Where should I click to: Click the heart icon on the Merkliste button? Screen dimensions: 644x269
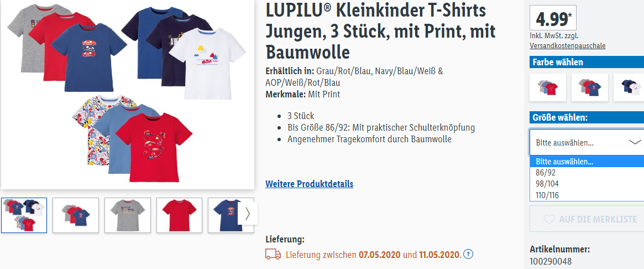point(549,219)
